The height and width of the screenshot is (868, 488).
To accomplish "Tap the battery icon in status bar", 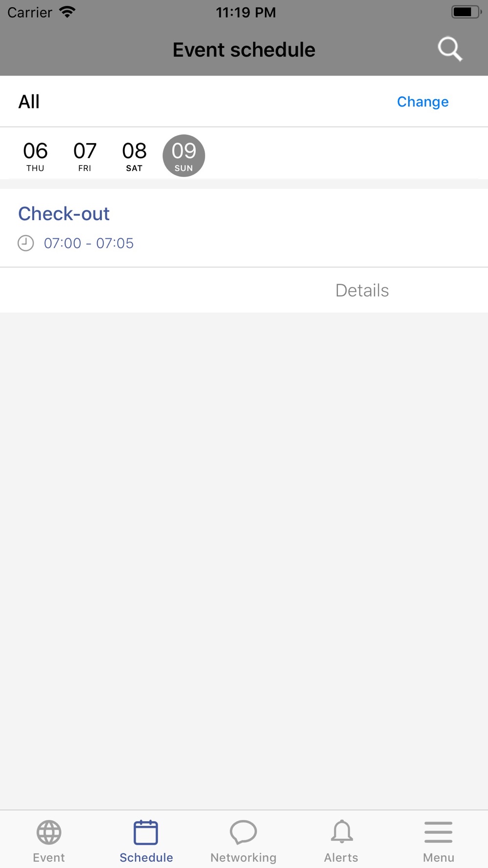I will click(x=466, y=12).
